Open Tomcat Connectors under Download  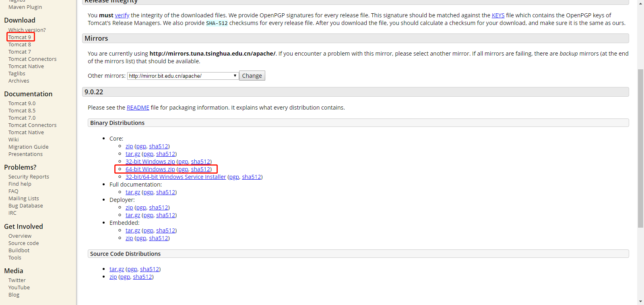33,59
